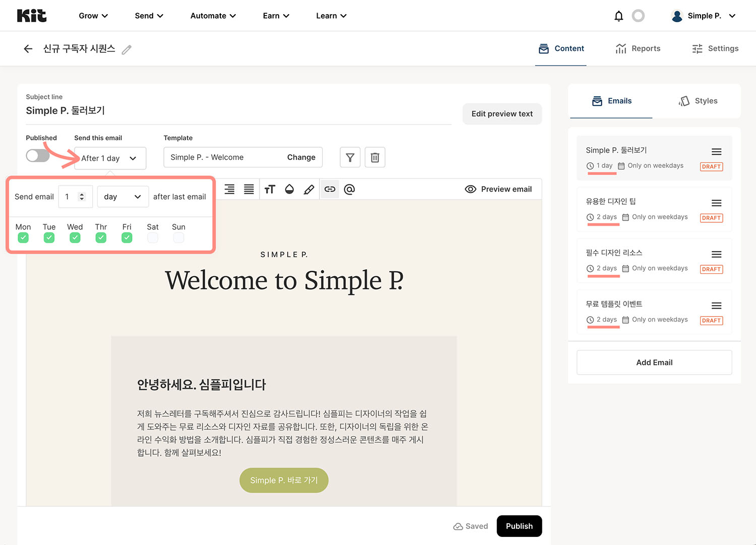The height and width of the screenshot is (545, 756).
Task: Uncheck the Wed checkbox
Action: 75,237
